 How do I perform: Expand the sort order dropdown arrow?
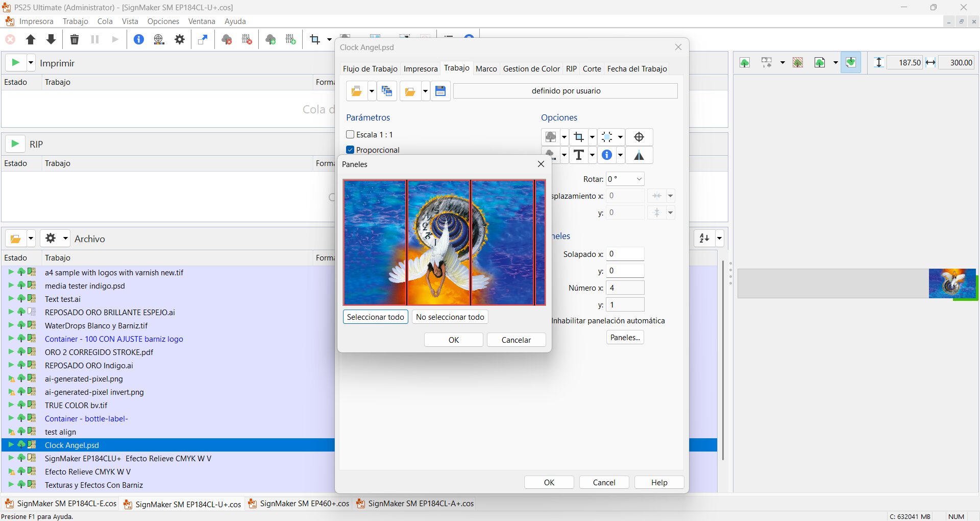point(719,238)
